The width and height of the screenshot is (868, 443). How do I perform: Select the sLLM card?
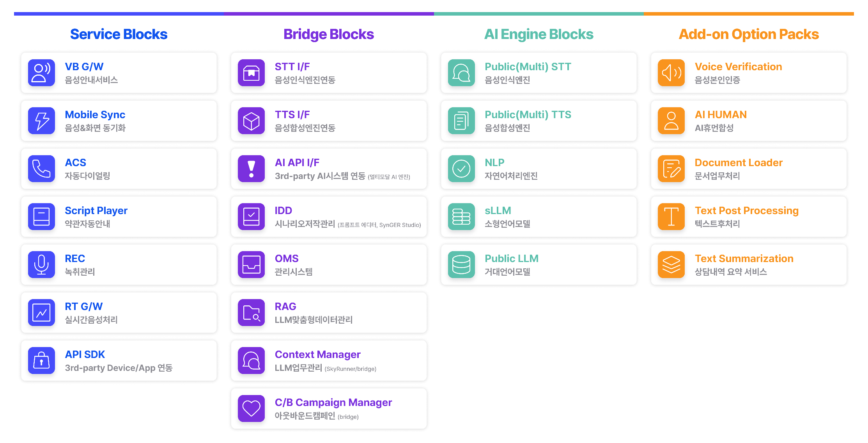point(539,216)
